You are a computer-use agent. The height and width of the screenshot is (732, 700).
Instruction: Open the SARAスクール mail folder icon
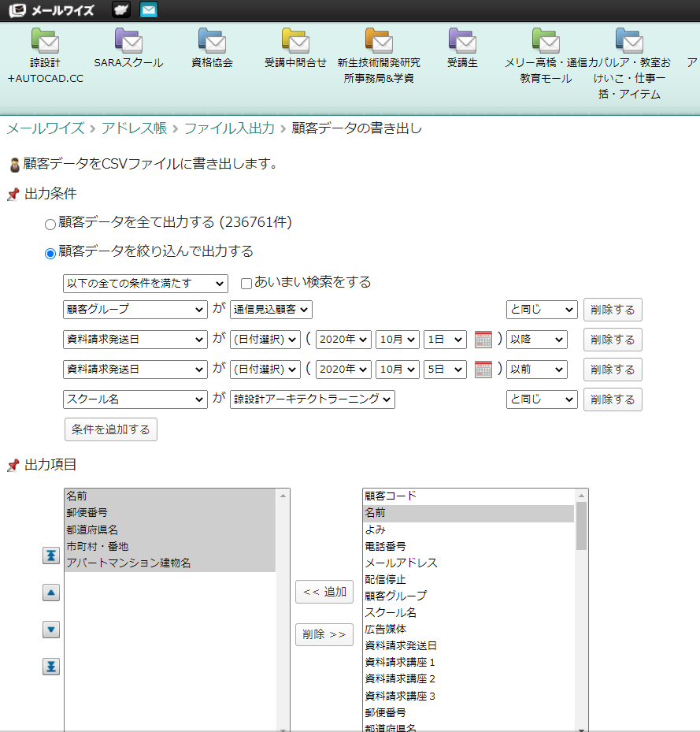coord(128,40)
